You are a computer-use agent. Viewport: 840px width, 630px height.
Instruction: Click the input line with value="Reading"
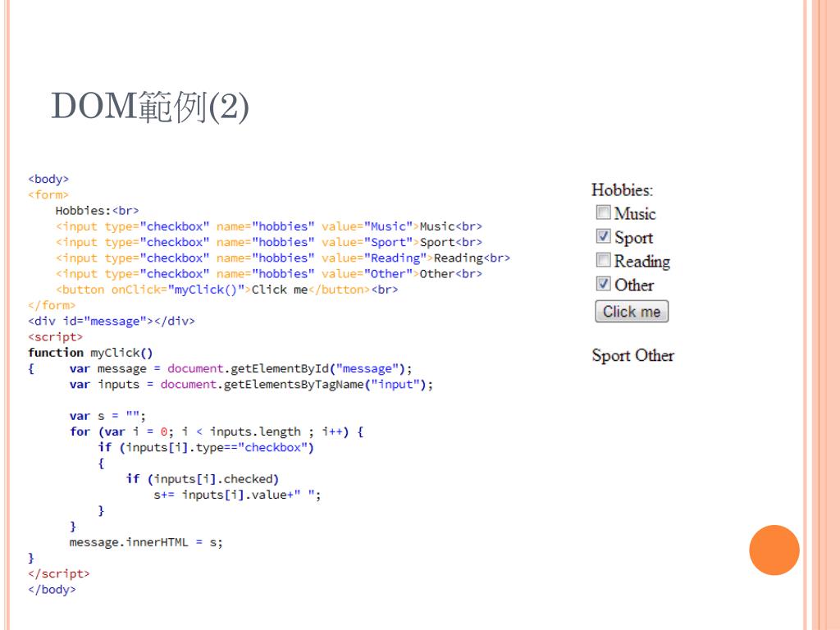pyautogui.click(x=283, y=258)
